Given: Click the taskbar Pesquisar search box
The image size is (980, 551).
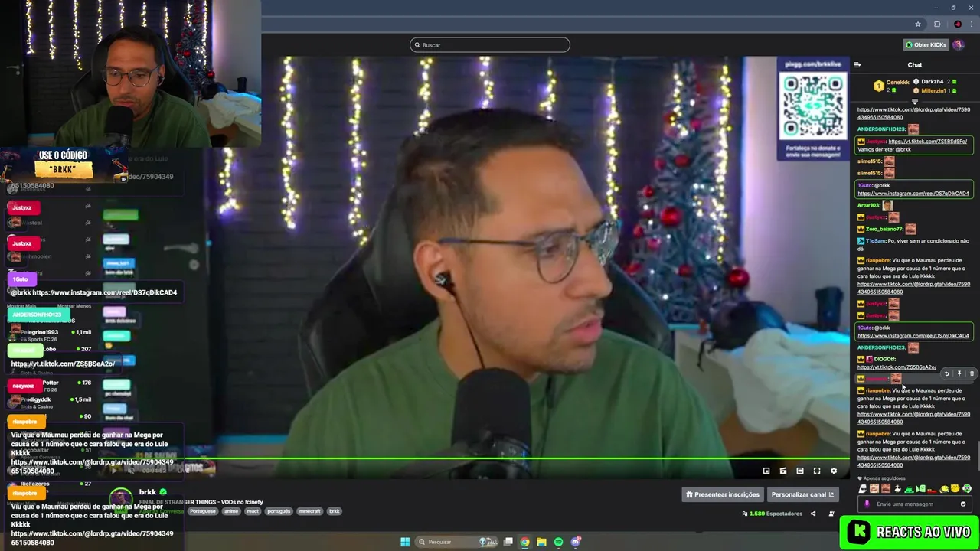Looking at the screenshot, I should pos(456,542).
